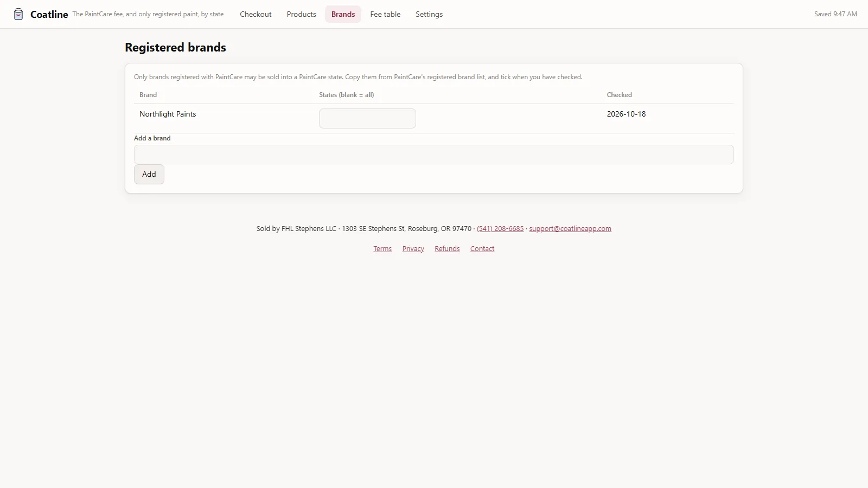This screenshot has height=488, width=868.
Task: Switch to the Fee table tab
Action: click(385, 14)
